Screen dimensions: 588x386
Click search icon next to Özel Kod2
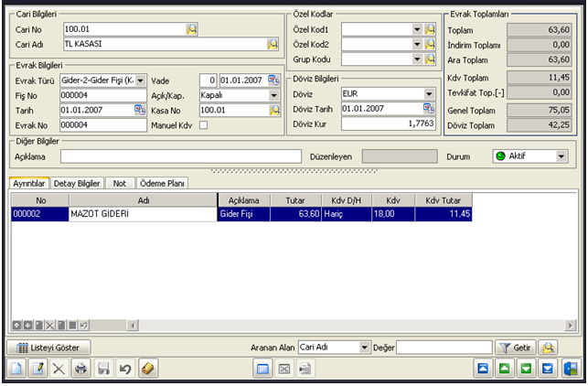[430, 44]
